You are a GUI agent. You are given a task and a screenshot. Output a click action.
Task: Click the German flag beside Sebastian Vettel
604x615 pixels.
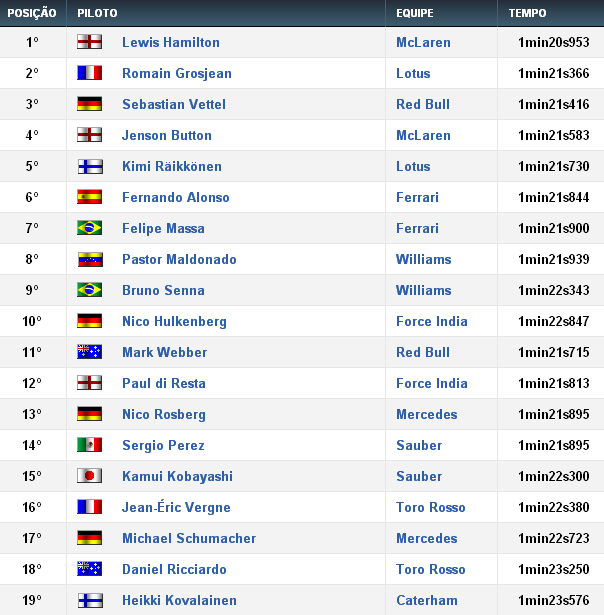pyautogui.click(x=89, y=104)
